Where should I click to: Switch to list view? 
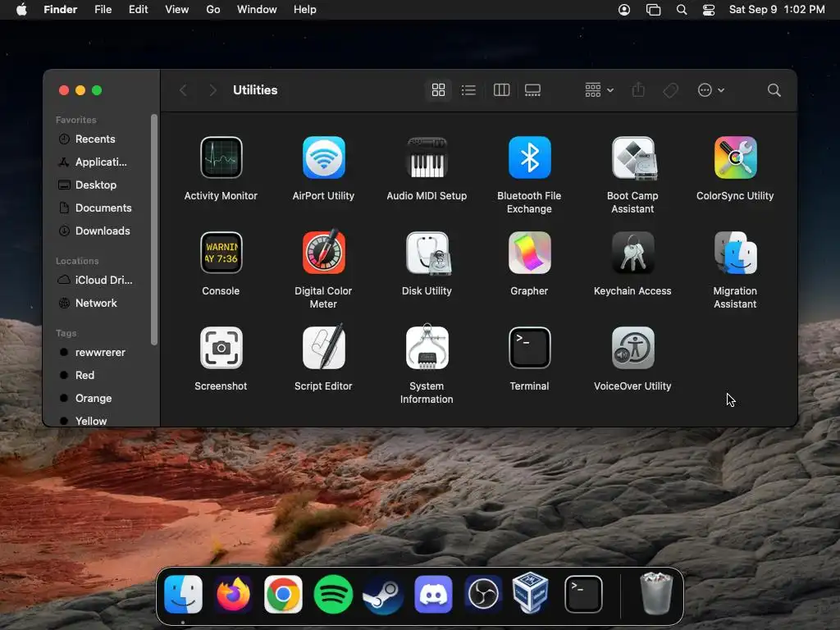point(468,90)
